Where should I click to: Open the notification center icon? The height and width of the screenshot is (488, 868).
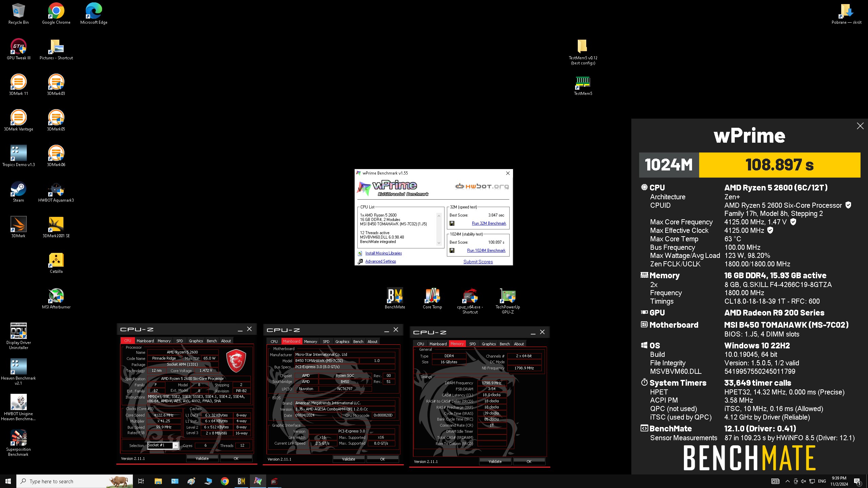[857, 481]
